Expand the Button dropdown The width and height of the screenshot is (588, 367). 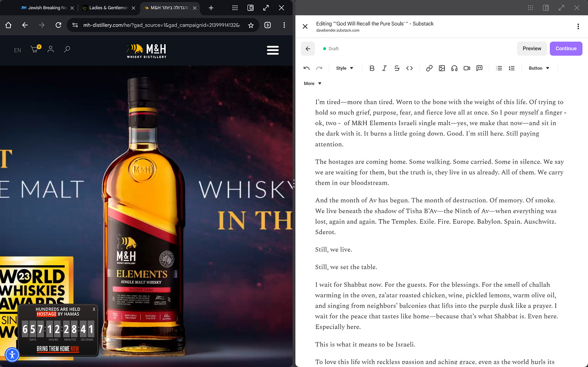539,68
